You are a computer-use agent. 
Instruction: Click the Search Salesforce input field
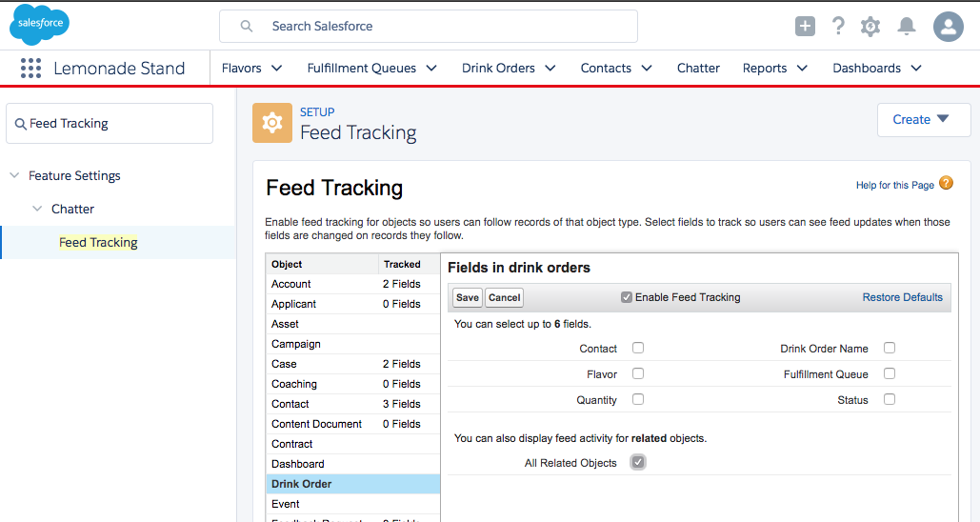click(429, 27)
